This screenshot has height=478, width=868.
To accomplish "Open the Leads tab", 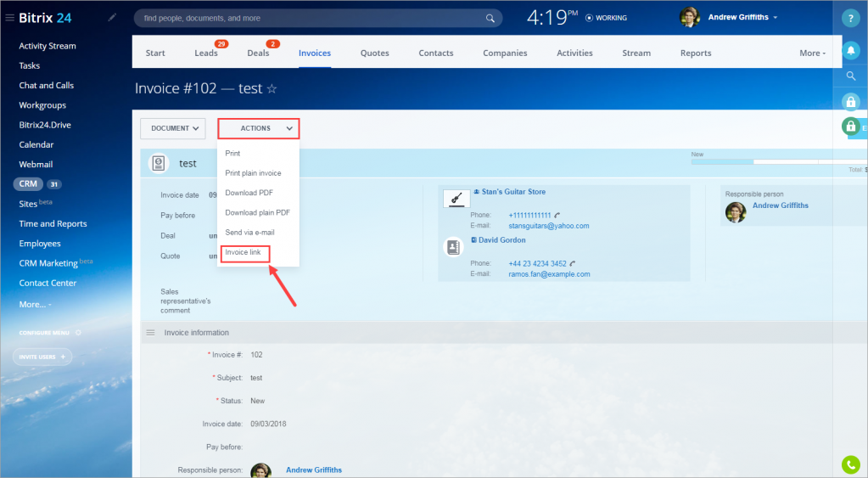I will tap(206, 53).
